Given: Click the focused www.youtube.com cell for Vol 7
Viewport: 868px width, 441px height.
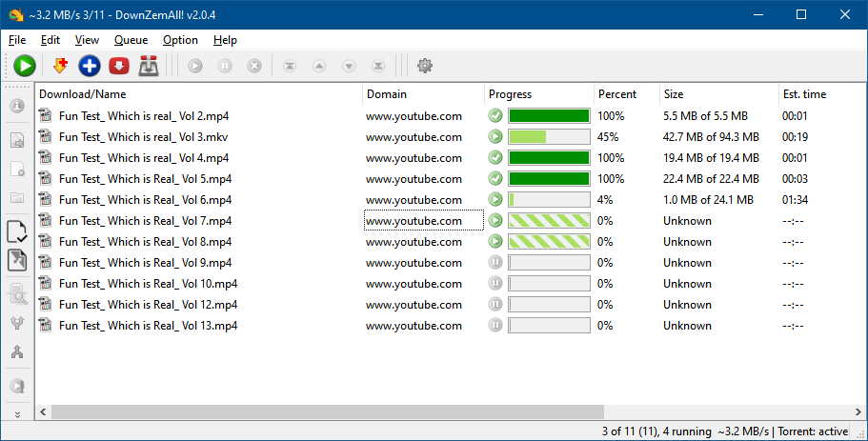Looking at the screenshot, I should [423, 220].
